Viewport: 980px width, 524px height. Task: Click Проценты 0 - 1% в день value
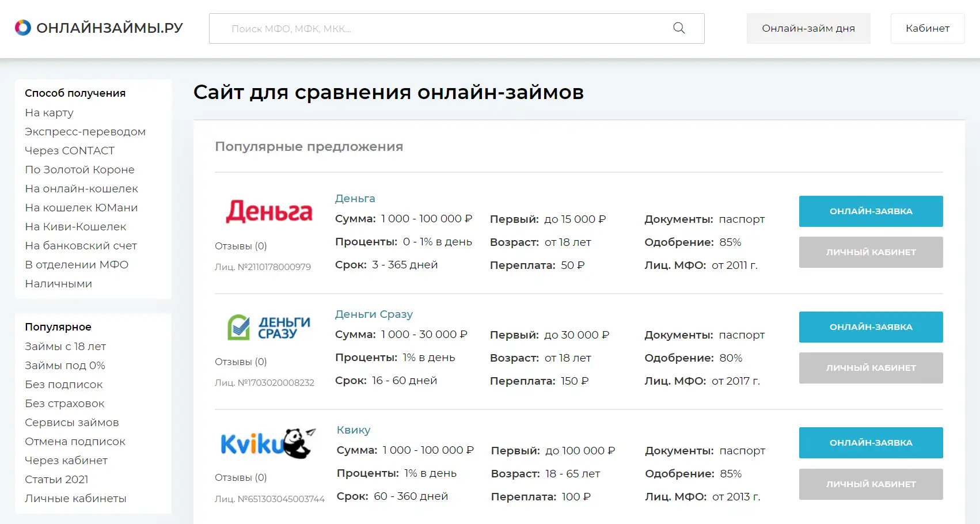coord(404,242)
